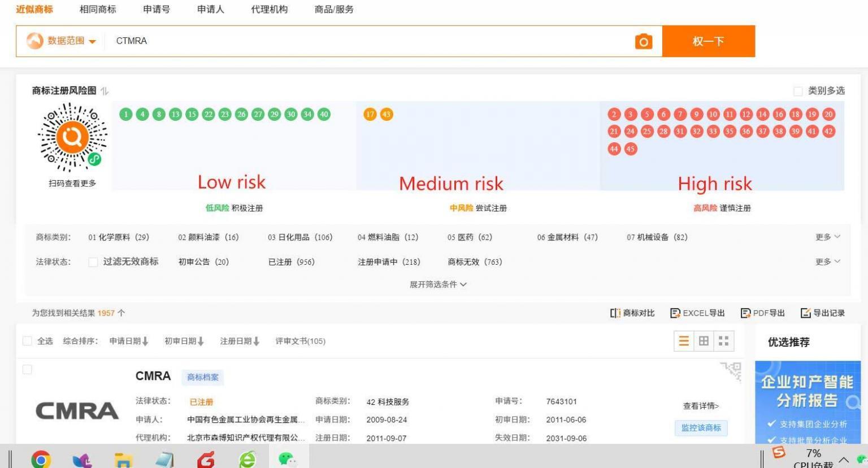
Task: Expand 更多 in the 商标类别 row
Action: [x=827, y=237]
